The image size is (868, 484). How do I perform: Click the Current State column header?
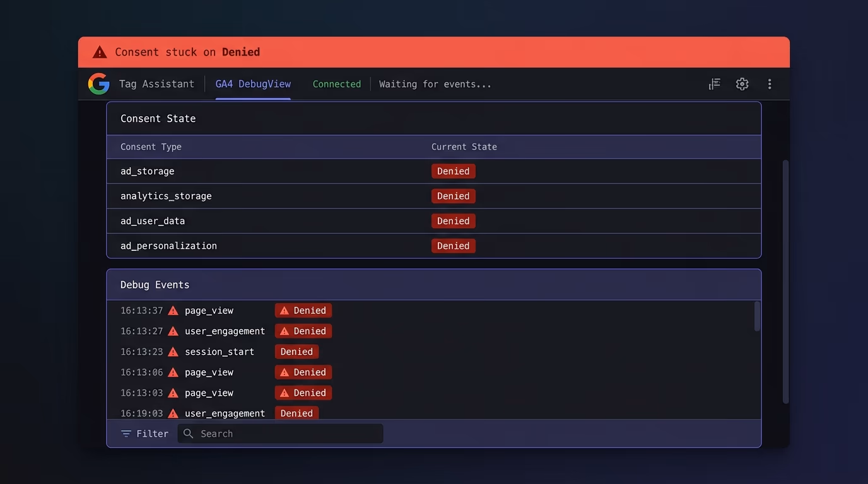[464, 147]
